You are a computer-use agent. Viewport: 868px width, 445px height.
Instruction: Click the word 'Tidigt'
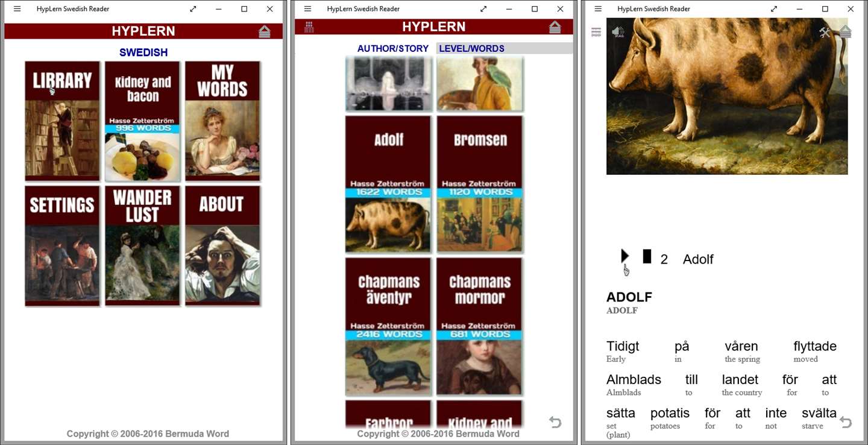coord(623,346)
